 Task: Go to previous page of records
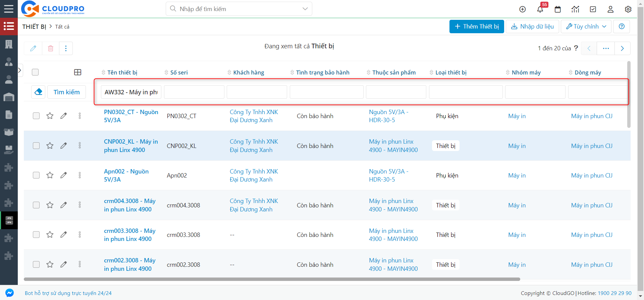point(589,48)
